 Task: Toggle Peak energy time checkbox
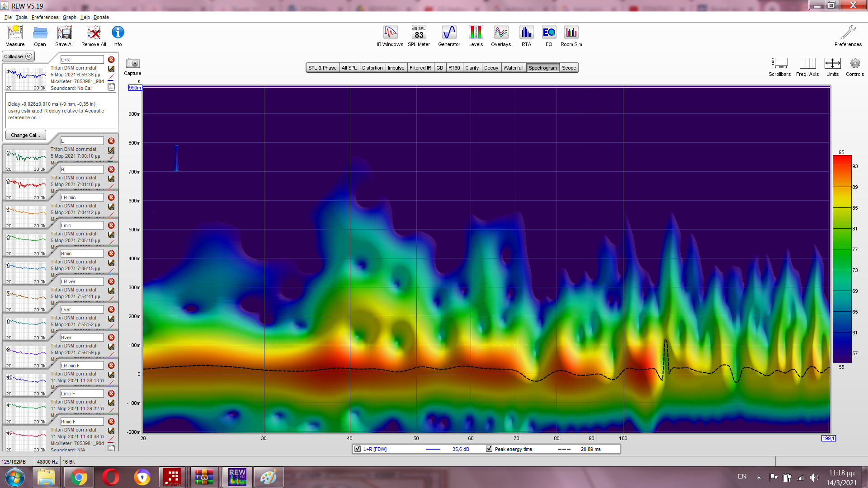click(x=489, y=449)
